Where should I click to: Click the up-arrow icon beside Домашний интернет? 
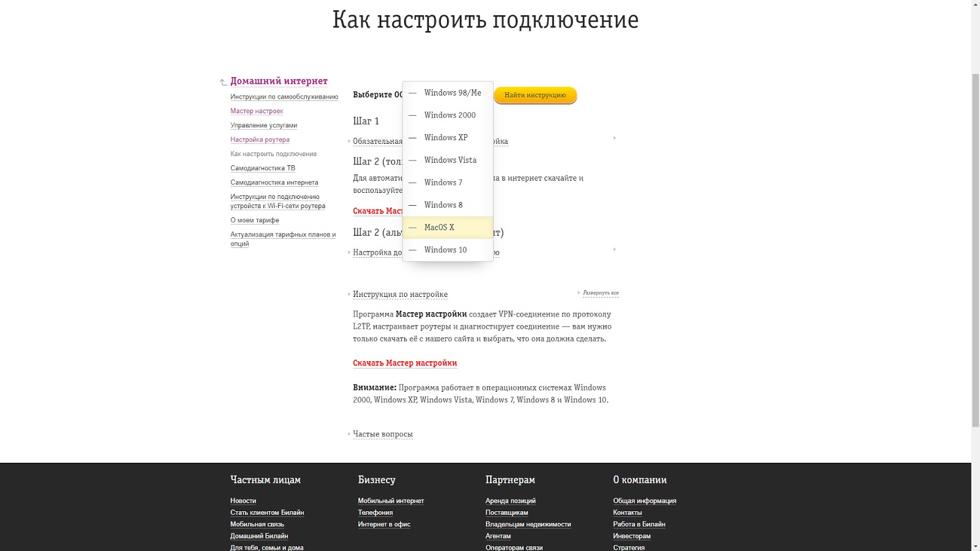click(224, 82)
